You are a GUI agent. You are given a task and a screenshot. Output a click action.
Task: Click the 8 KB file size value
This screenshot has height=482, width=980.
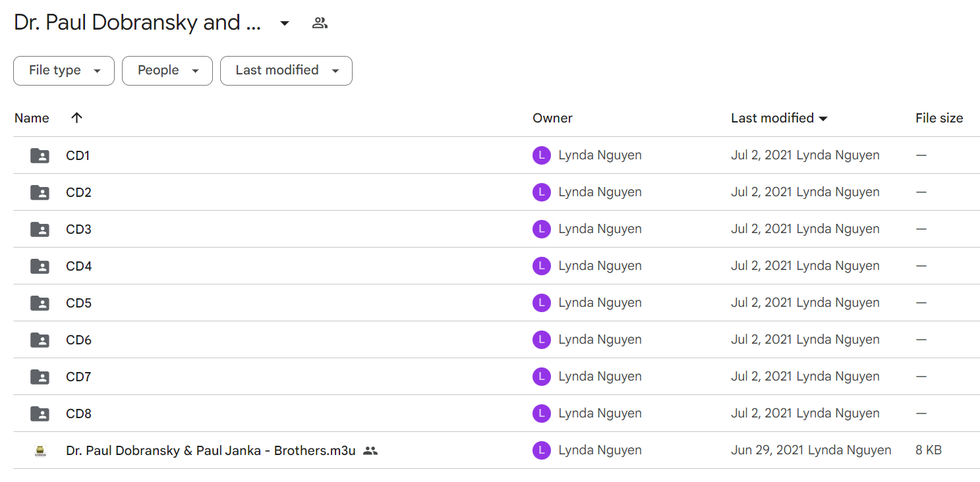929,450
